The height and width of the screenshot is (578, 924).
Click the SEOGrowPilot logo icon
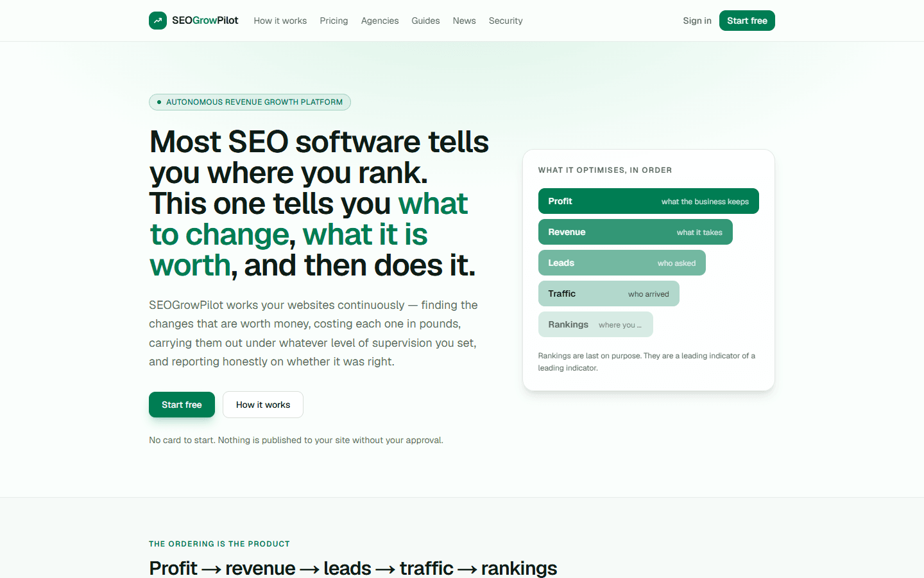click(158, 21)
